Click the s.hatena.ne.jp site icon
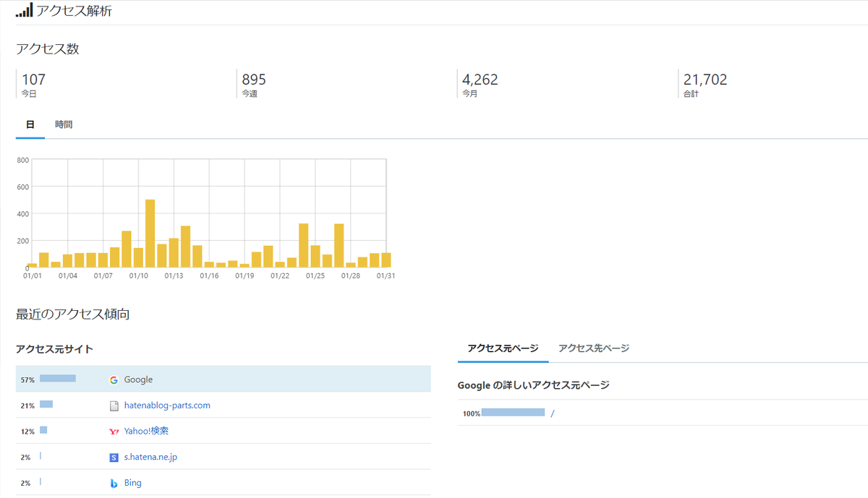Image resolution: width=868 pixels, height=498 pixels. coord(114,458)
